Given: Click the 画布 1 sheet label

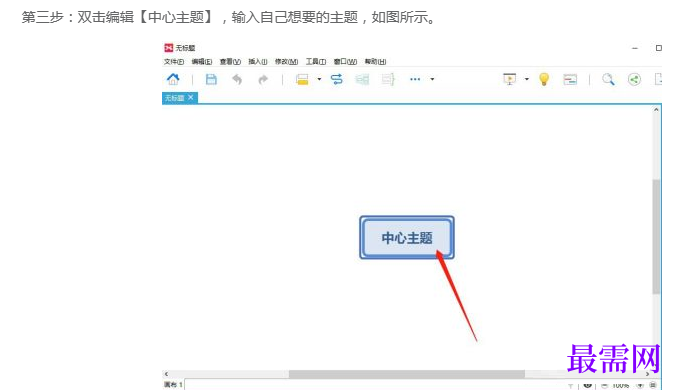Looking at the screenshot, I should click(173, 385).
